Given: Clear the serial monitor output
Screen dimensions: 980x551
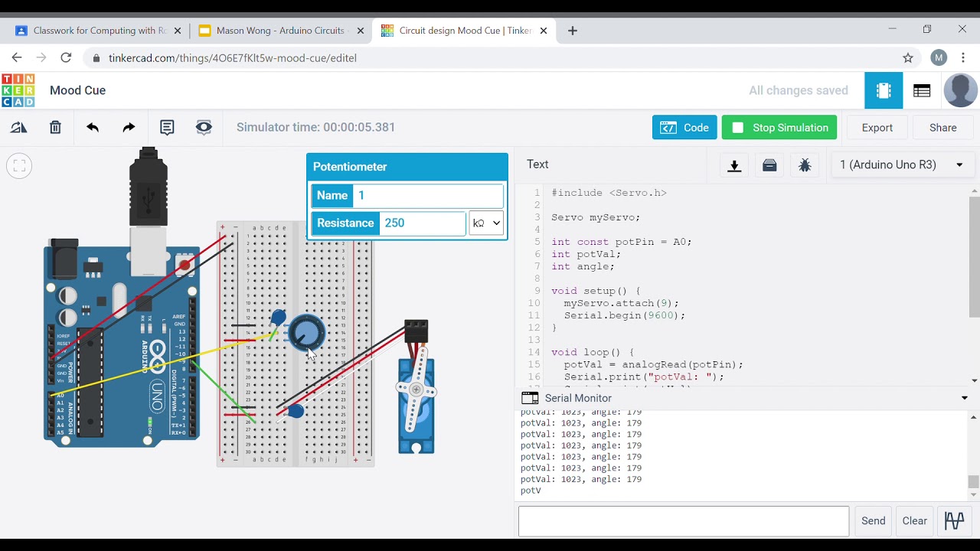Looking at the screenshot, I should click(915, 521).
